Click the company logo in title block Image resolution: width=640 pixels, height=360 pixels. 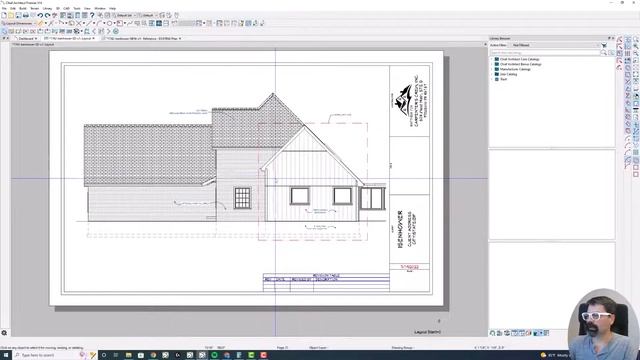click(x=404, y=99)
